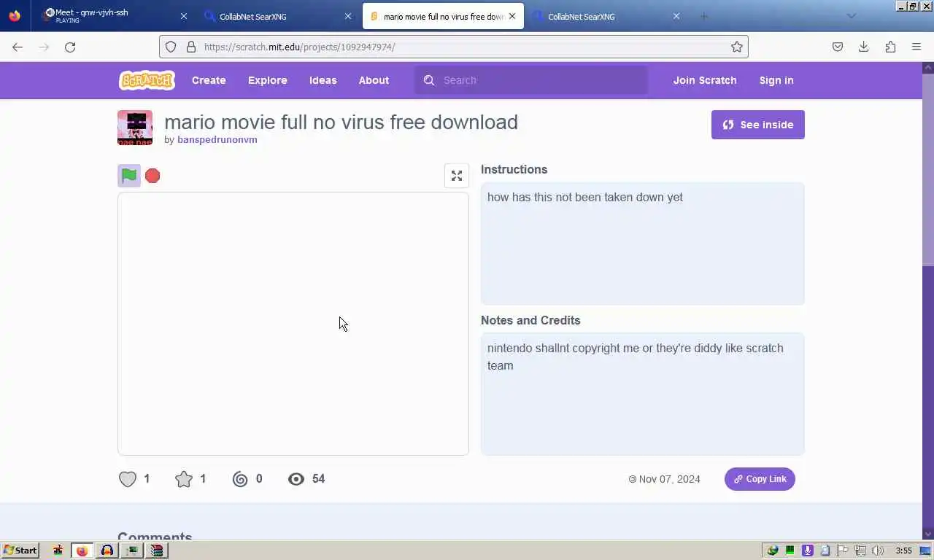Open the Pocket save icon

[838, 47]
